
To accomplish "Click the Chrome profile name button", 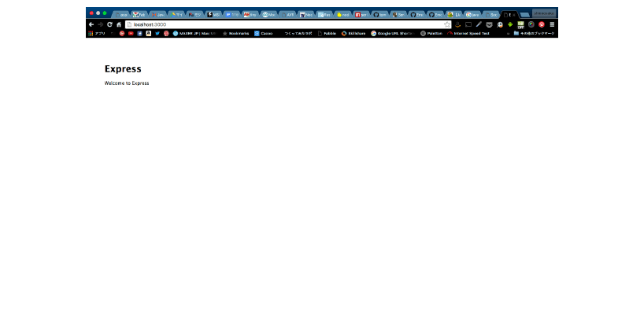I will tap(544, 13).
